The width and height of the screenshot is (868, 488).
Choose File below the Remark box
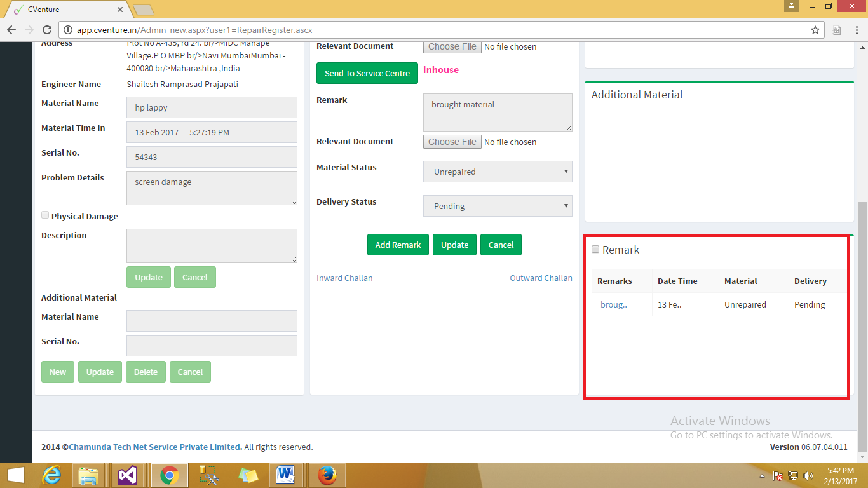coord(452,142)
